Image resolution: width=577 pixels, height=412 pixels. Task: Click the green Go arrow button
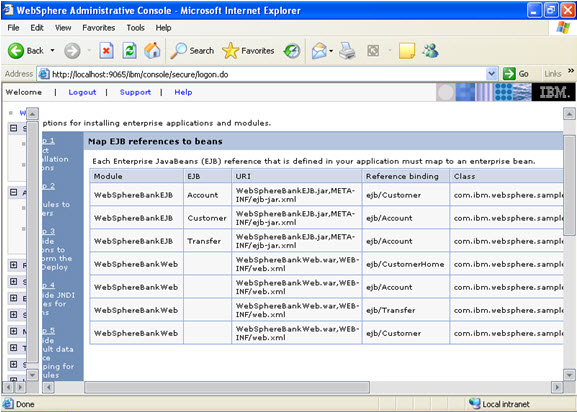point(509,74)
